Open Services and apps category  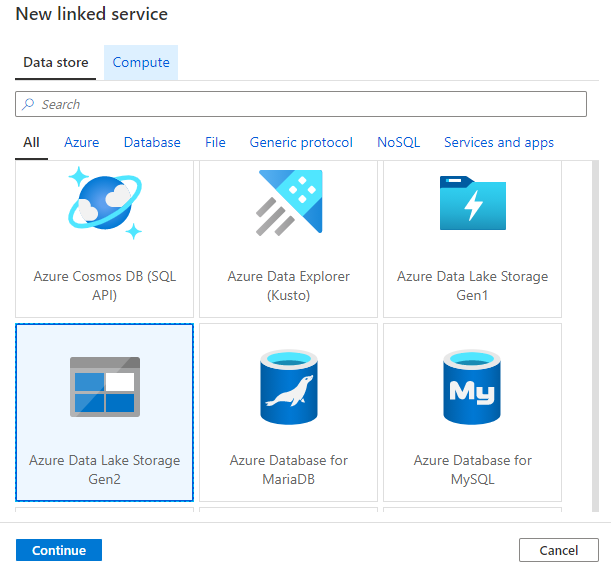[499, 143]
